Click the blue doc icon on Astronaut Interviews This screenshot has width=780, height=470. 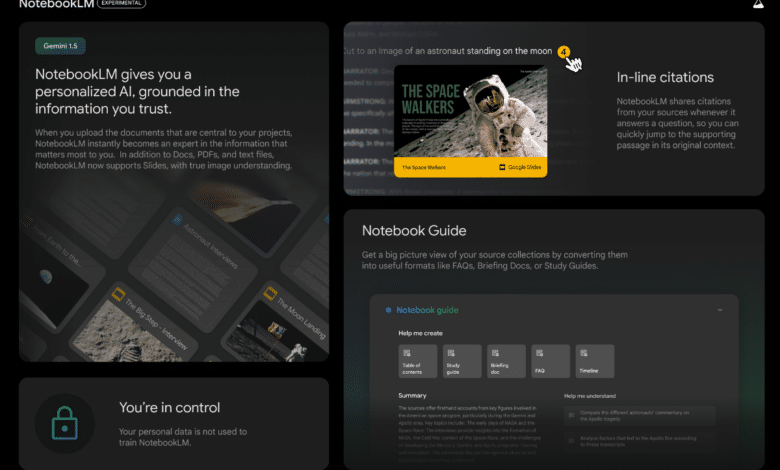[x=177, y=220]
